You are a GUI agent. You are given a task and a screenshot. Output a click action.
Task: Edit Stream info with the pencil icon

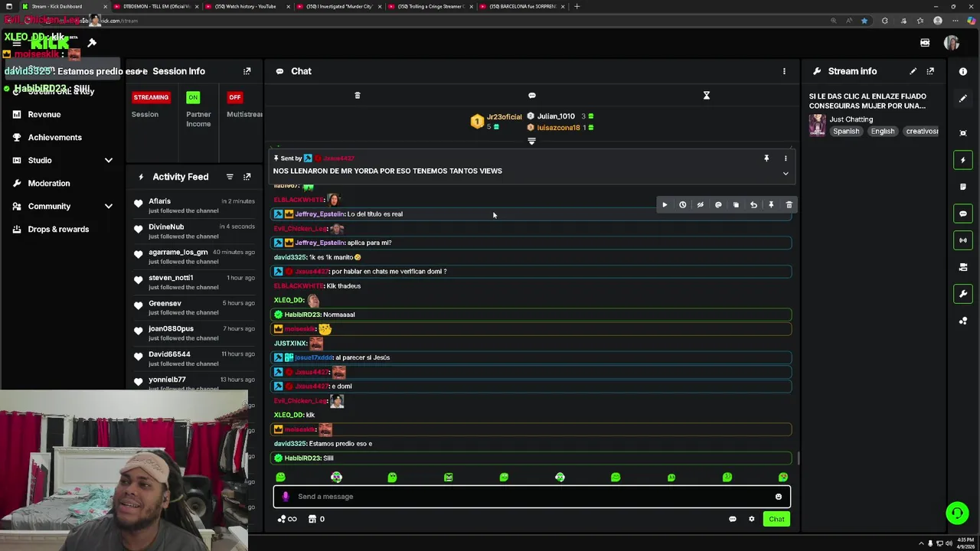[913, 71]
